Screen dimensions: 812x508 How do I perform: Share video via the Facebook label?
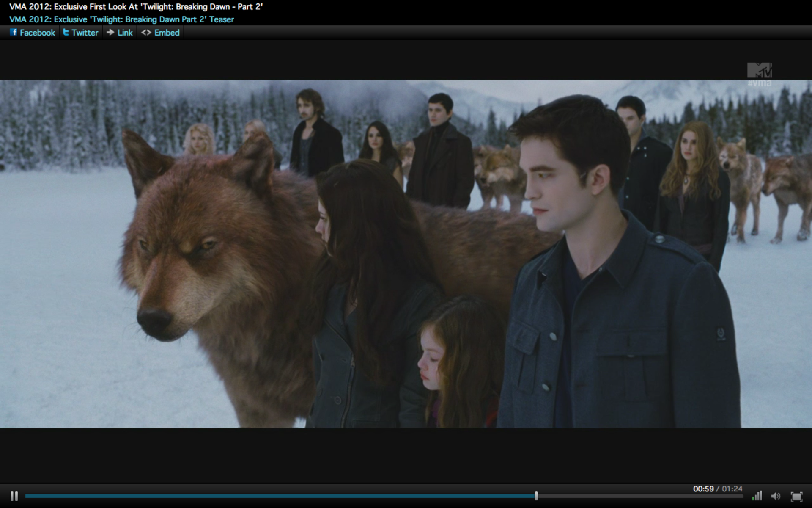point(37,33)
